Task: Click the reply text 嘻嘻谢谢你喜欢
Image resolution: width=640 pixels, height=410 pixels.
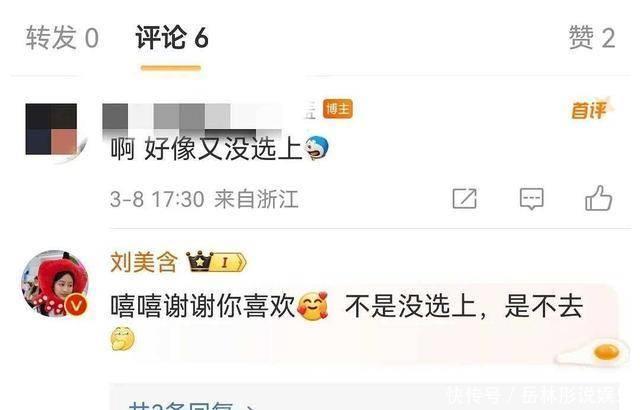Action: (202, 306)
